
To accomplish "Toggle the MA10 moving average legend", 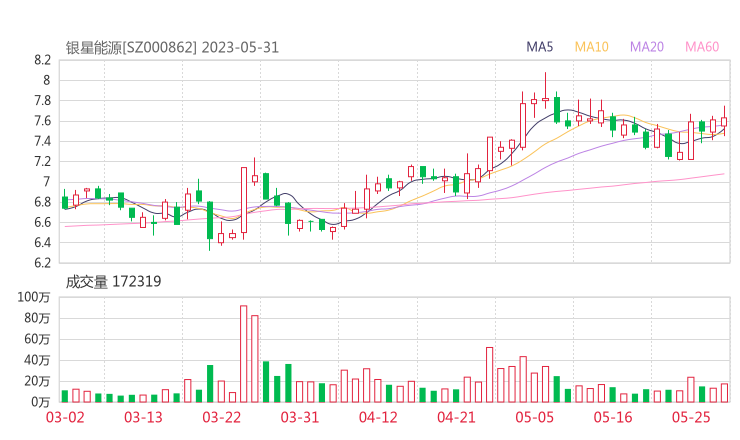I will pos(592,47).
